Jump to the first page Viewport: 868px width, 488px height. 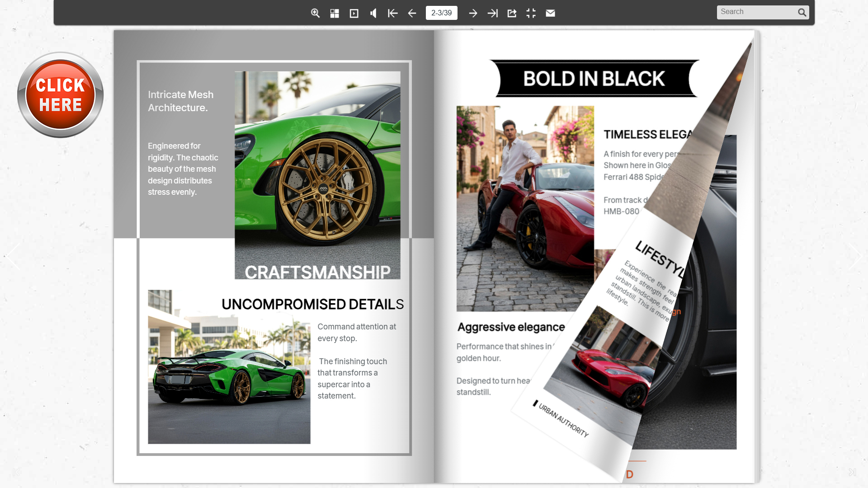392,13
